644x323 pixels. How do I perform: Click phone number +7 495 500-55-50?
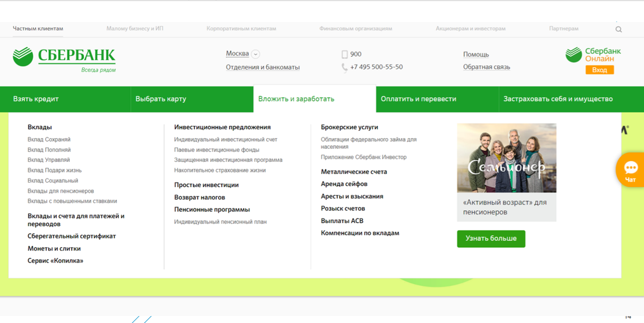point(376,67)
